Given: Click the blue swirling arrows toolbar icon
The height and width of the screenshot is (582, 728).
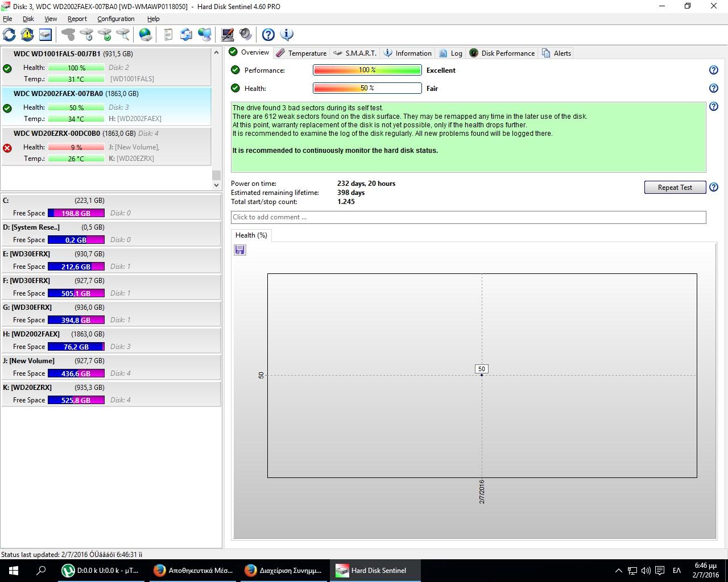Looking at the screenshot, I should 186,35.
